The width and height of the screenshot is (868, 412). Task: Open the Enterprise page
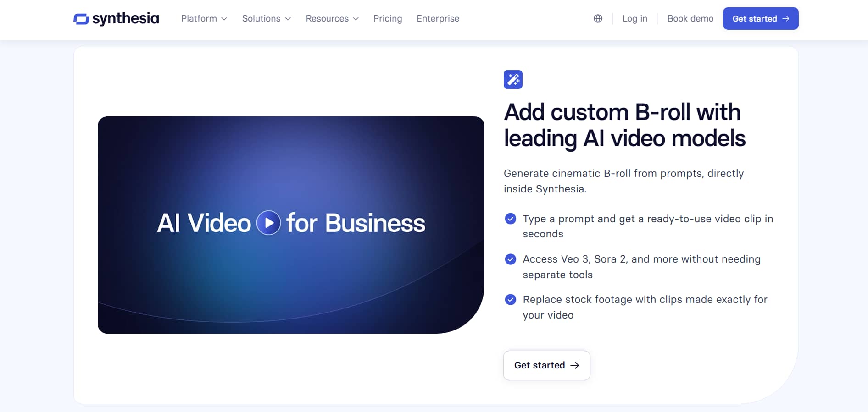coord(438,18)
